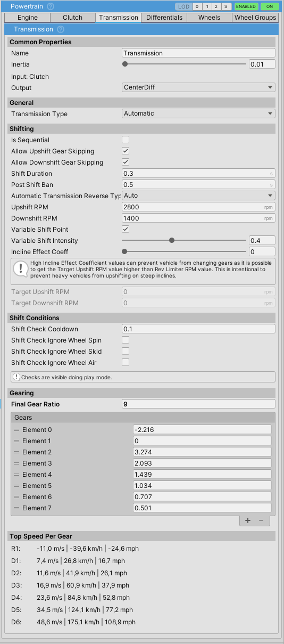This screenshot has height=644, width=284.
Task: Click the drag handle of Element 4
Action: tap(16, 475)
